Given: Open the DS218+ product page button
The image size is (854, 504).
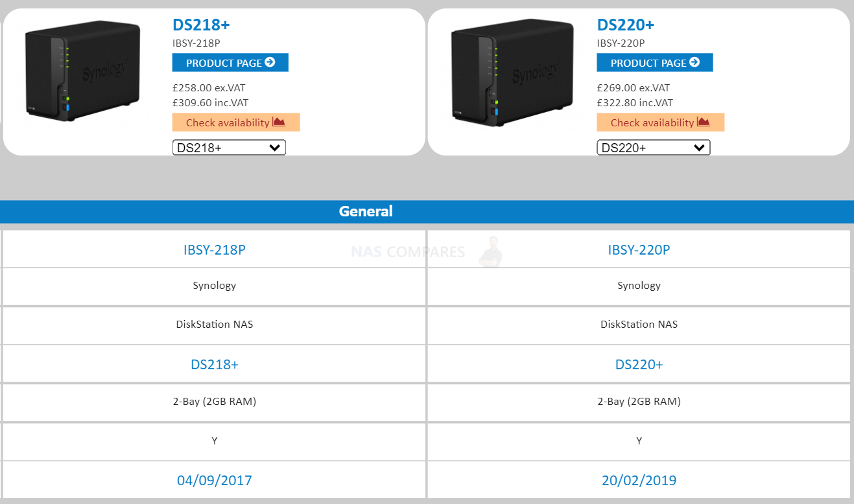Looking at the screenshot, I should [230, 63].
